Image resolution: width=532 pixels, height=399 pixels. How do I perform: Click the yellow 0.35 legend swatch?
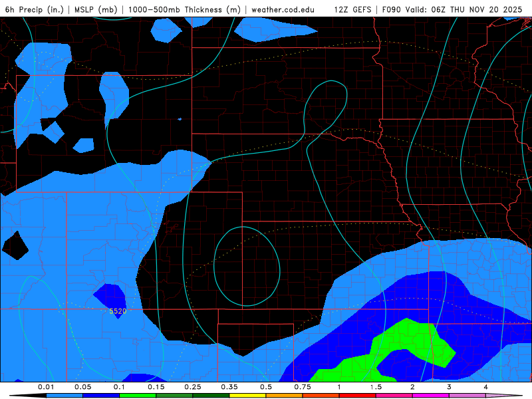(x=247, y=396)
